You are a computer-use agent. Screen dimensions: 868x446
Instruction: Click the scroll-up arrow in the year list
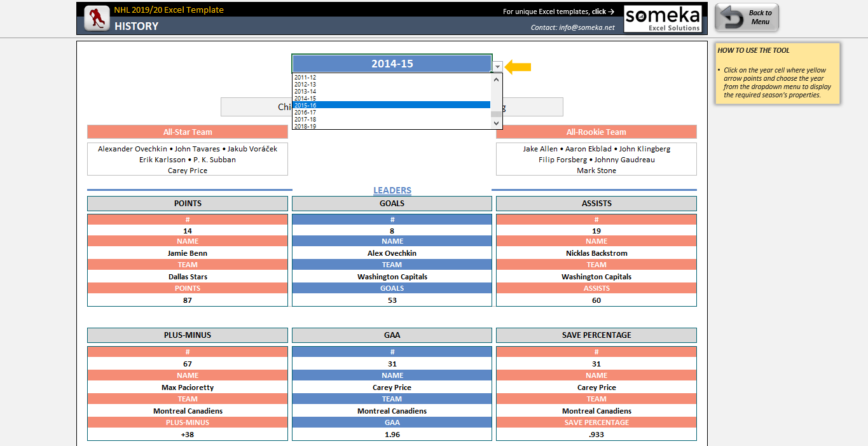[496, 78]
